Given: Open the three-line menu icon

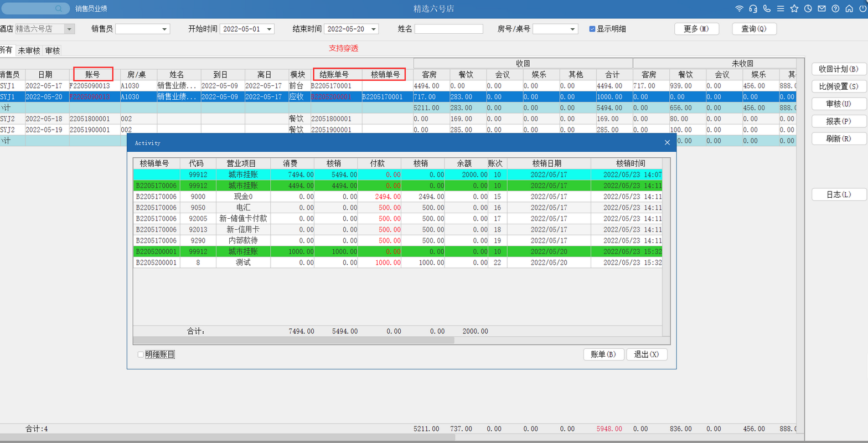Looking at the screenshot, I should pos(781,9).
